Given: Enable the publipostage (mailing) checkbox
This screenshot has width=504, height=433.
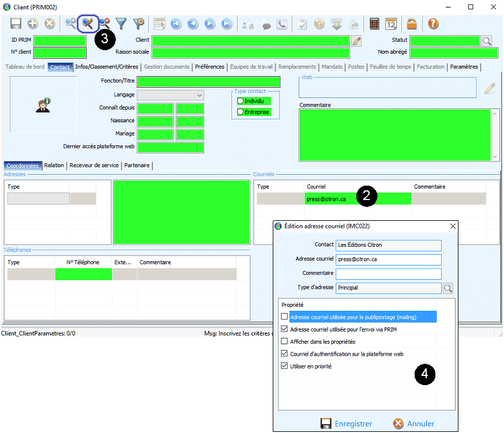Looking at the screenshot, I should 284,317.
